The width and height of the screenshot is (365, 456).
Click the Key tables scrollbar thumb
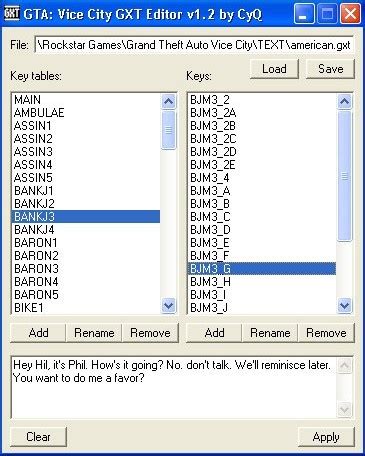(168, 130)
